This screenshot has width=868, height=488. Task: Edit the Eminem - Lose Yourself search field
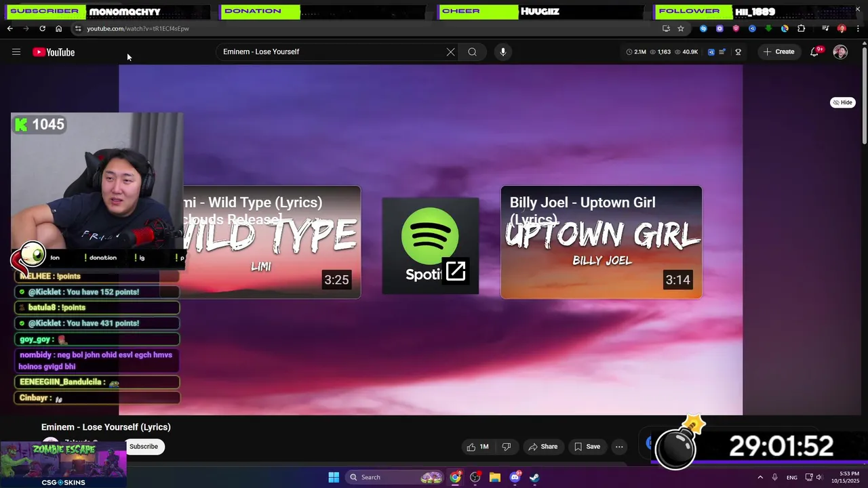332,52
